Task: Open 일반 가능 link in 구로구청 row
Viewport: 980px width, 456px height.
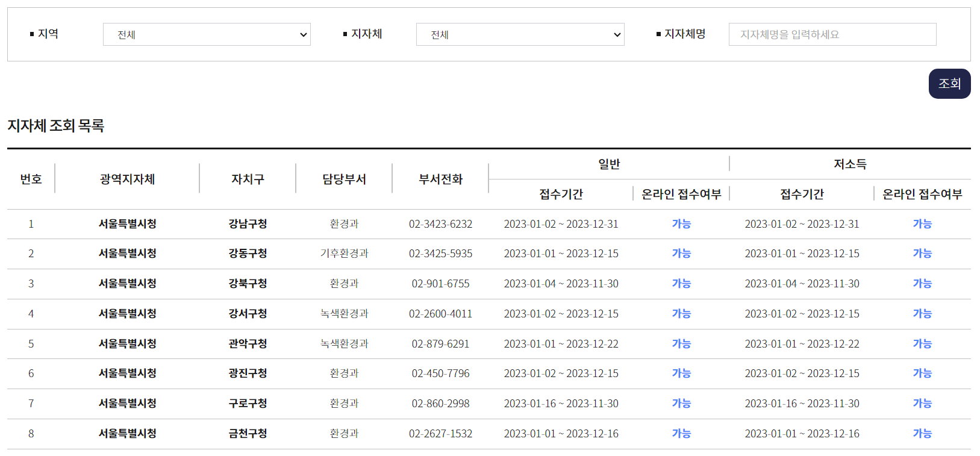Action: [681, 404]
